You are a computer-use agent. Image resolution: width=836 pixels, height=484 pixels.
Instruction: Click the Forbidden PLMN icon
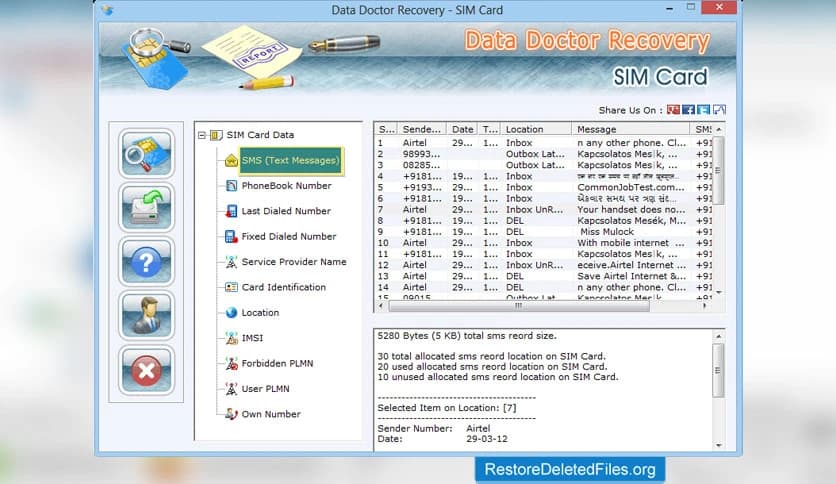[231, 364]
